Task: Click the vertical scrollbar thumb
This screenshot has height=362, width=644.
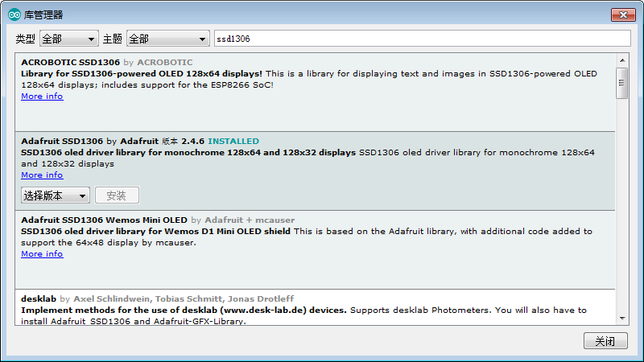Action: [622, 84]
